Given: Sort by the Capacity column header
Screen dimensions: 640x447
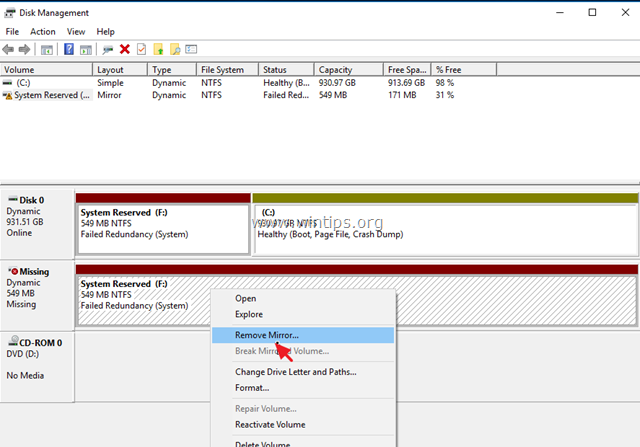Looking at the screenshot, I should point(349,70).
